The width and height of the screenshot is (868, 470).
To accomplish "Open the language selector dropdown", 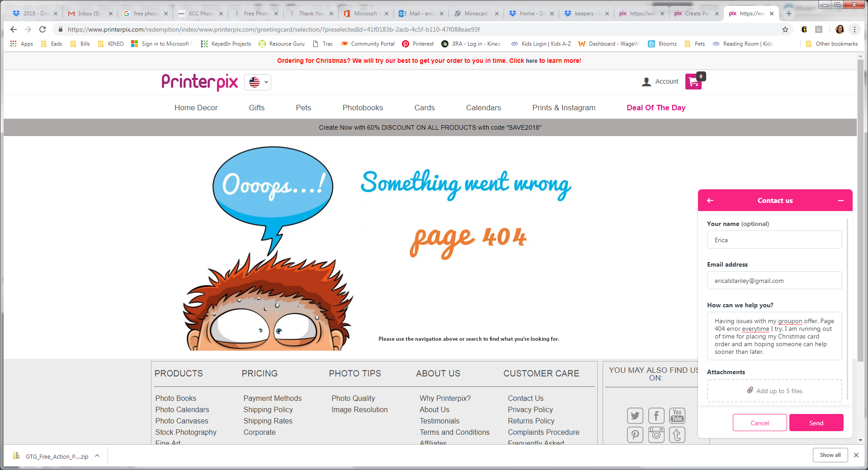I will point(257,82).
